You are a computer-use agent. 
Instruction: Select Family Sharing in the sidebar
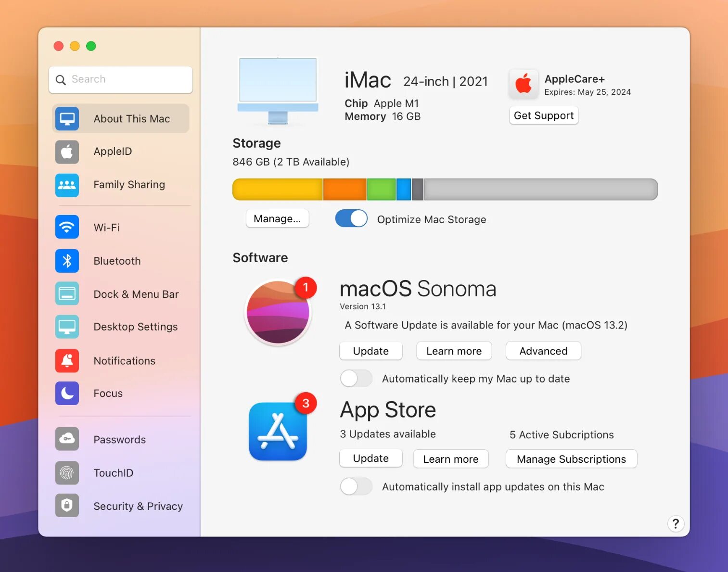[x=121, y=185]
